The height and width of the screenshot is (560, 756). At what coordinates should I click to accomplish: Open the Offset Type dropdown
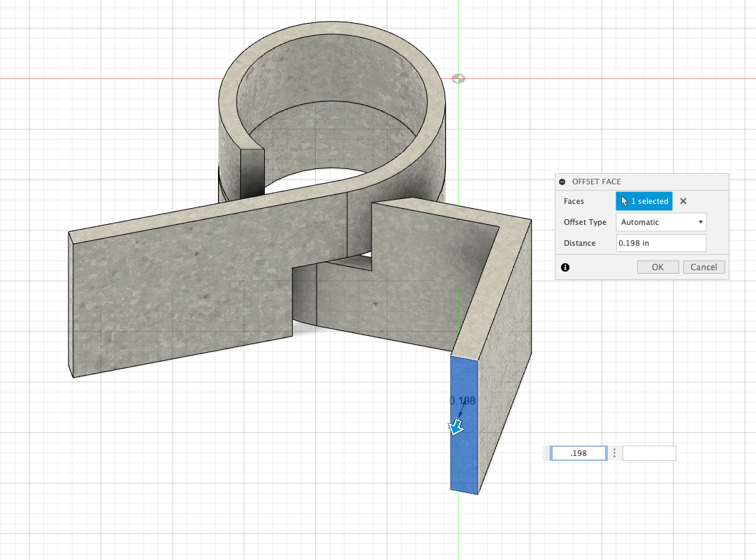[x=661, y=222]
